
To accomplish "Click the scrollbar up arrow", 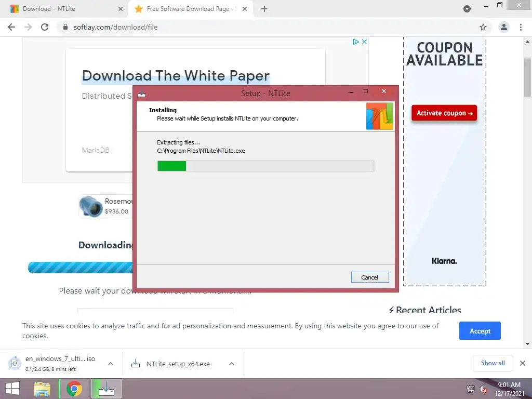I will 527,42.
